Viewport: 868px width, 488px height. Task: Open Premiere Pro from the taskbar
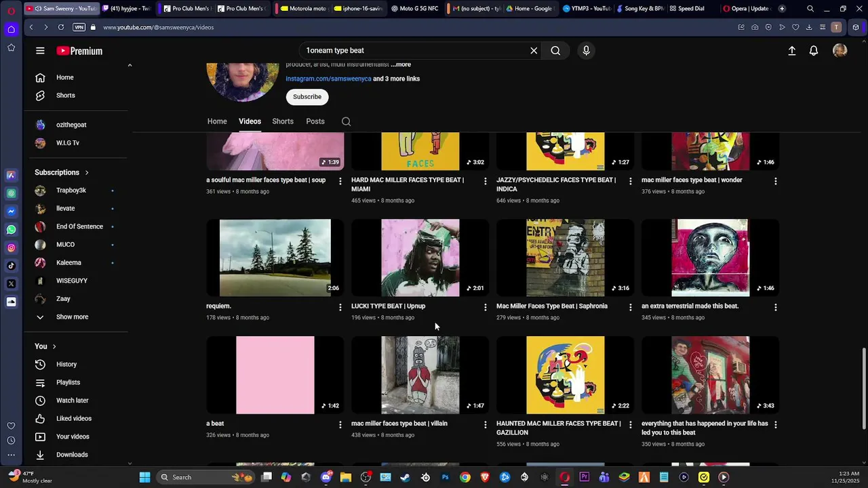(585, 477)
